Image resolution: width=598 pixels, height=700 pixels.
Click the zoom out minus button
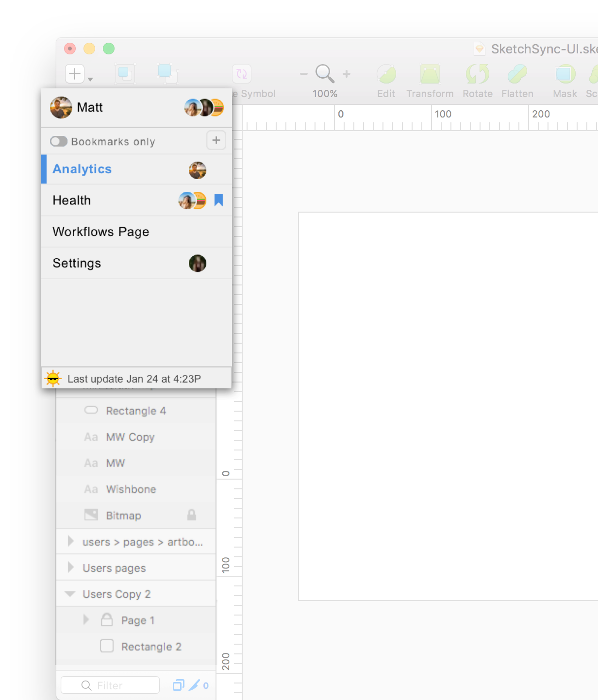coord(304,74)
